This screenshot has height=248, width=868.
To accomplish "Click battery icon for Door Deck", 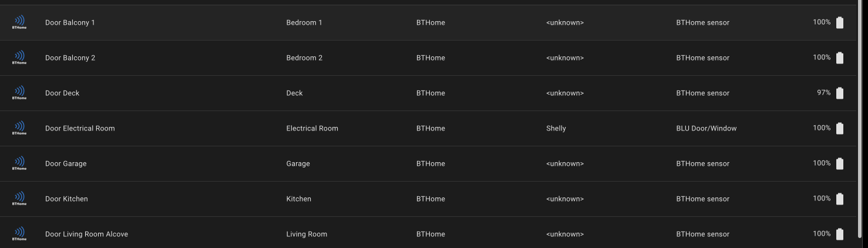I will point(840,93).
